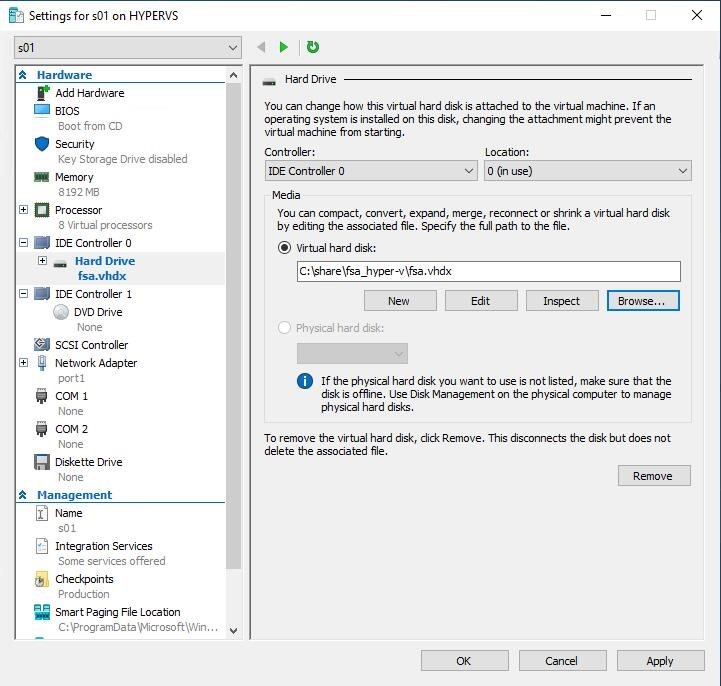Click the Remove button
This screenshot has width=721, height=686.
pos(654,476)
